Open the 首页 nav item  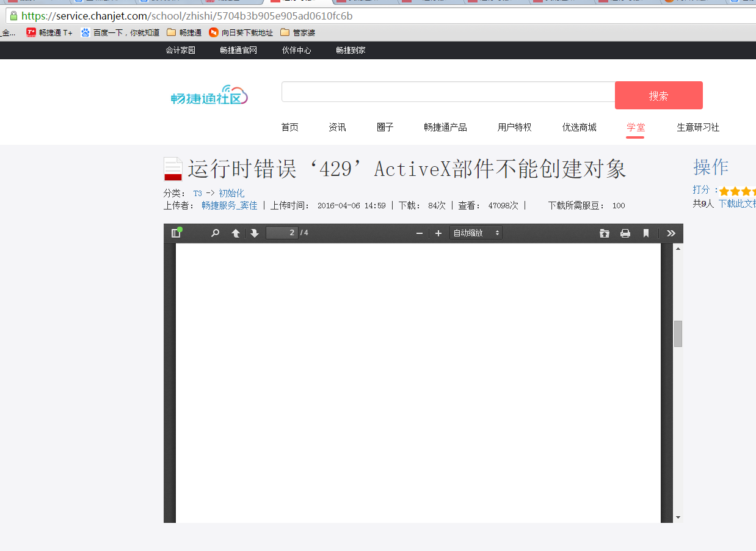click(x=290, y=127)
